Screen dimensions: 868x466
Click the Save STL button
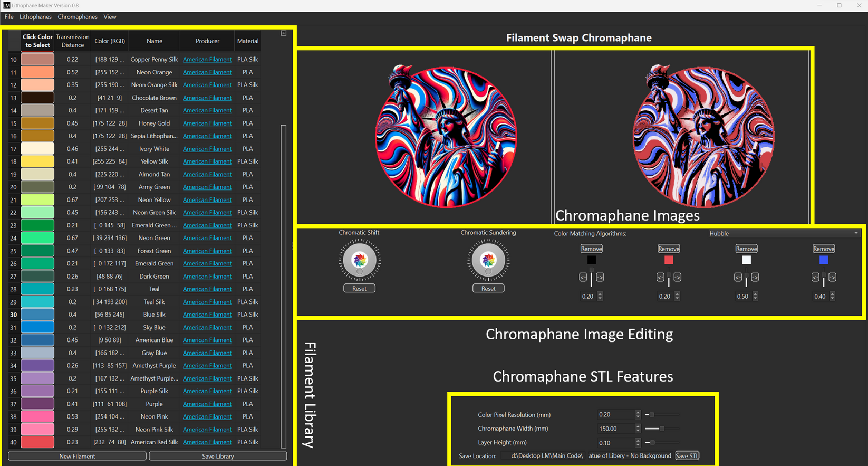[687, 455]
